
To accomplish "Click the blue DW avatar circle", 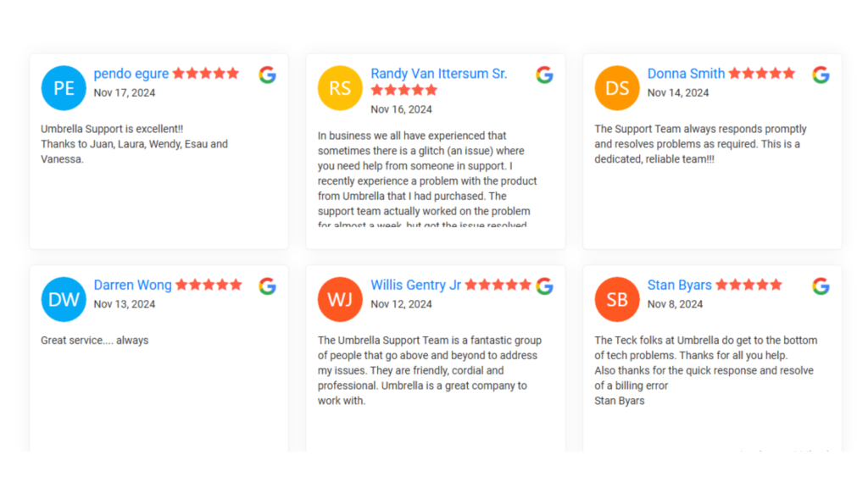I will click(x=64, y=299).
